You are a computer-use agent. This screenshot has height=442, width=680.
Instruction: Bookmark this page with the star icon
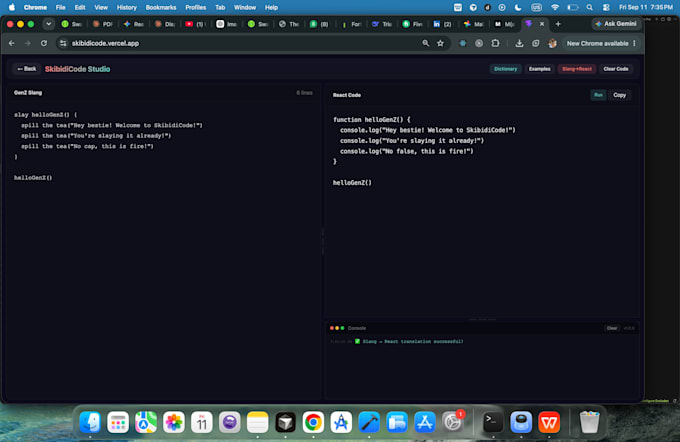441,43
